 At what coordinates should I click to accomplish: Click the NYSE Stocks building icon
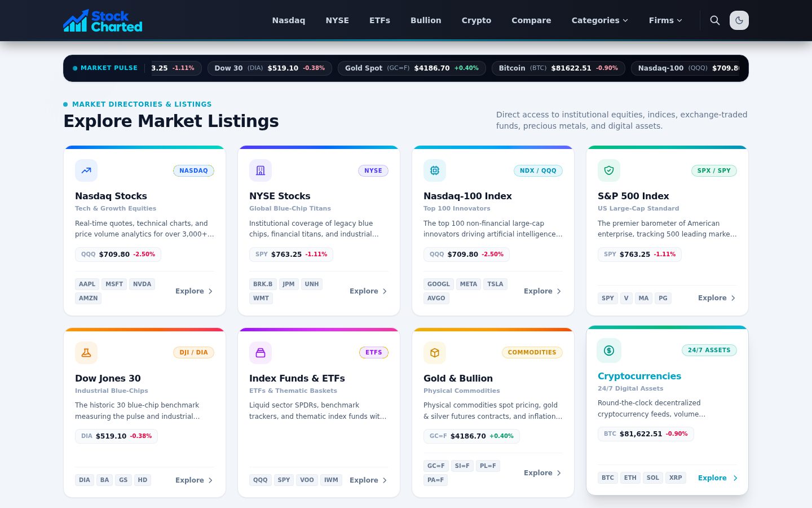261,170
